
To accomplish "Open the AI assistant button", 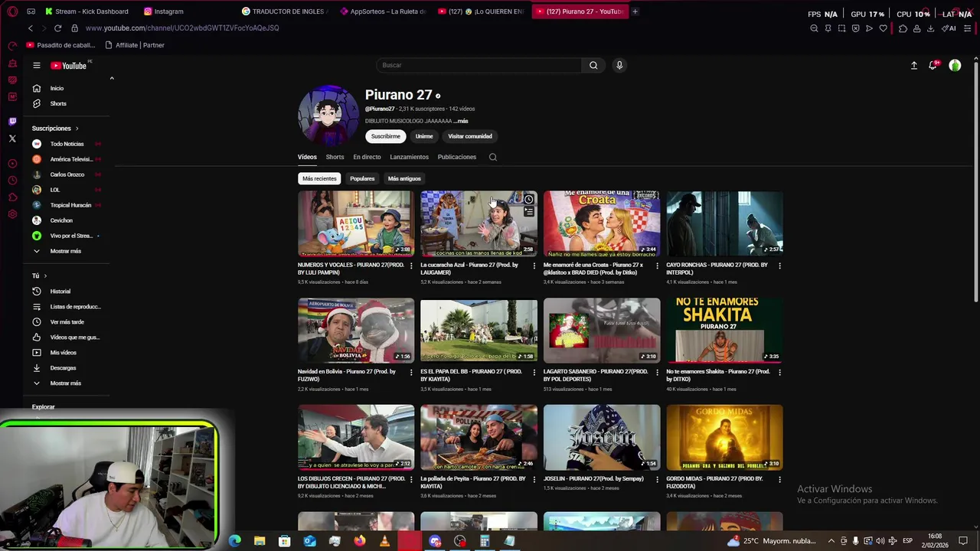I will (949, 28).
